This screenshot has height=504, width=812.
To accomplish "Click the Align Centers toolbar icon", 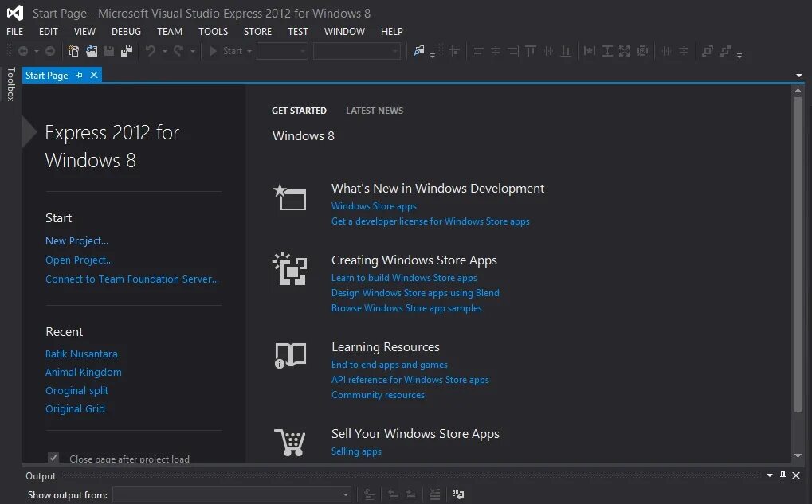I will tap(496, 51).
